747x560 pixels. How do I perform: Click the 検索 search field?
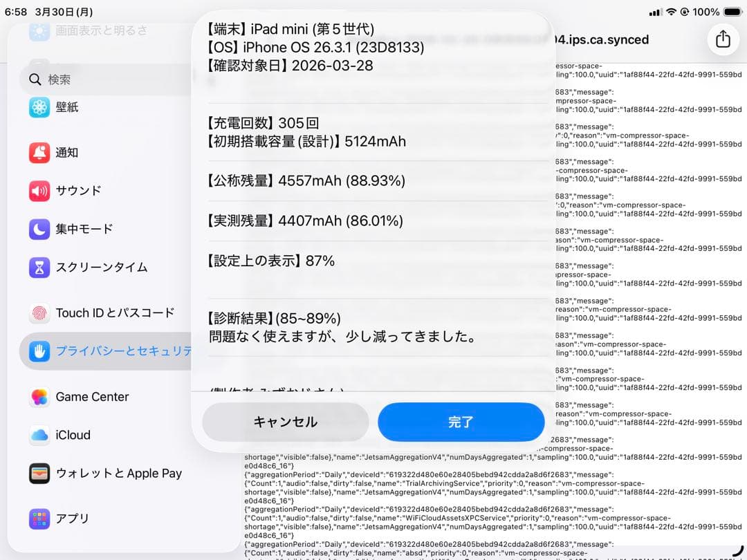pos(107,79)
